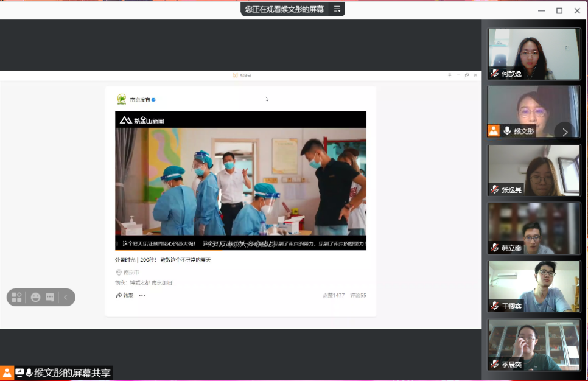Open the three-dot more menu under the post

point(142,295)
